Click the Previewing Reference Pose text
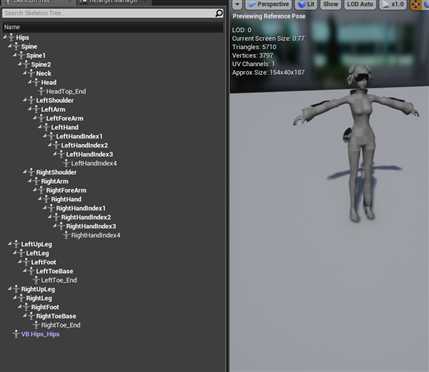The width and height of the screenshot is (429, 372). click(x=269, y=16)
